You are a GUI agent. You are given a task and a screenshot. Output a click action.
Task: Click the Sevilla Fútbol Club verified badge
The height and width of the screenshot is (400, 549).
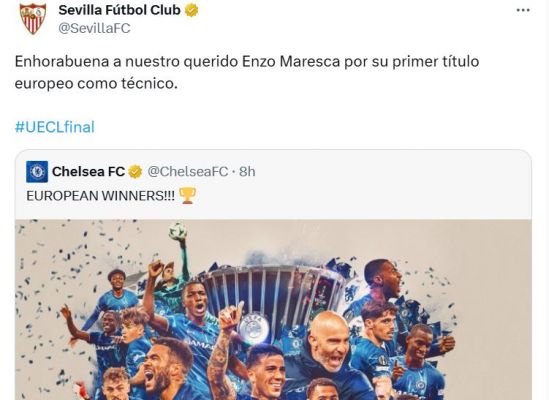[191, 11]
